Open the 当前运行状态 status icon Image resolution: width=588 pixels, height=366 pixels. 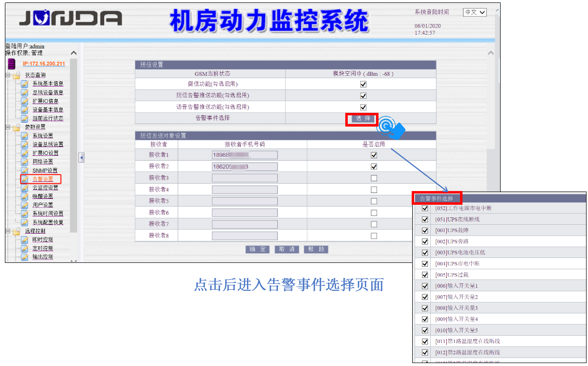[24, 119]
